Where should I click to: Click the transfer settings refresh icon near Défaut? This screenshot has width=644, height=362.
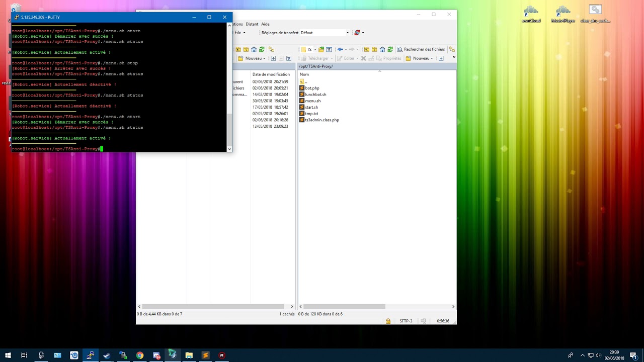pyautogui.click(x=358, y=32)
